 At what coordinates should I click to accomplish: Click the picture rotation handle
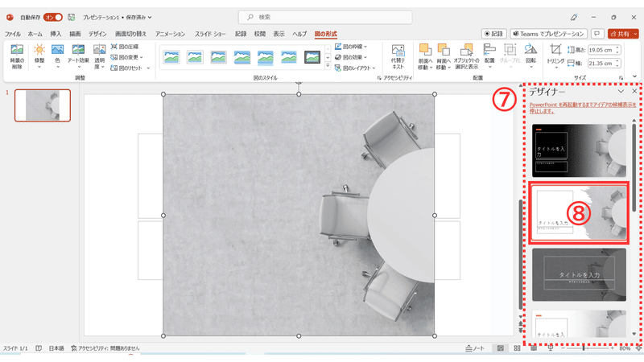point(299,83)
